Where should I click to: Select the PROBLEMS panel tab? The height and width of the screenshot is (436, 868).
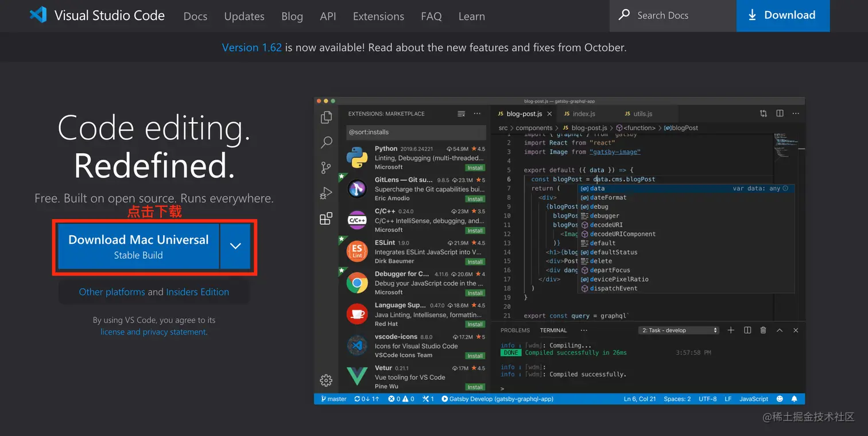515,330
